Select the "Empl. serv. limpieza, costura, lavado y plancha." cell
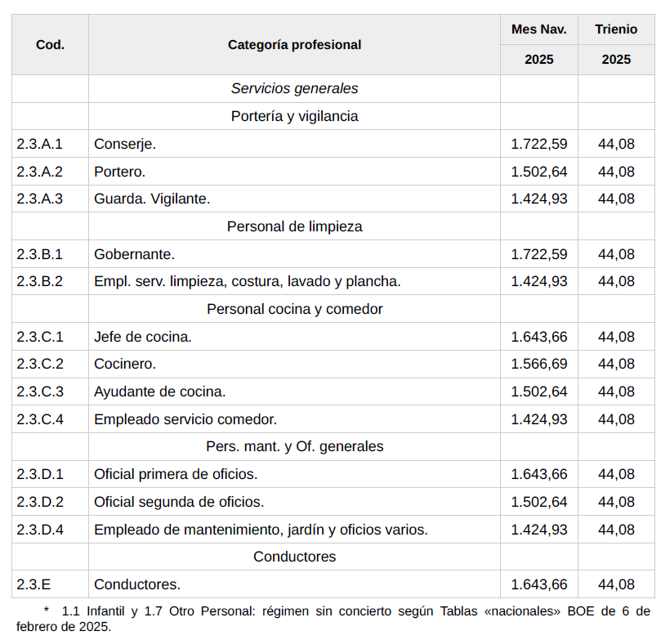This screenshot has height=644, width=670. pyautogui.click(x=247, y=281)
